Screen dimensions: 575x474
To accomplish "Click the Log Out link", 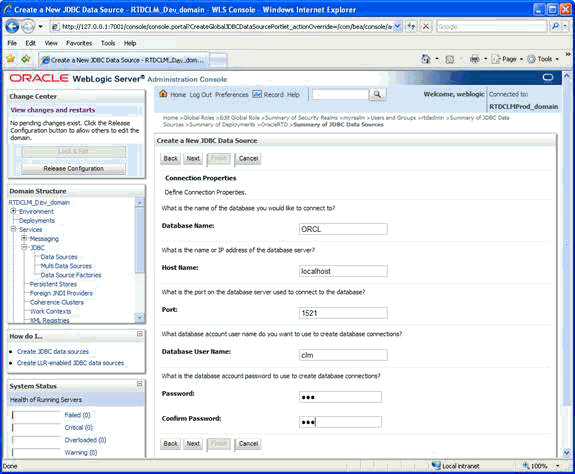I will (x=201, y=95).
